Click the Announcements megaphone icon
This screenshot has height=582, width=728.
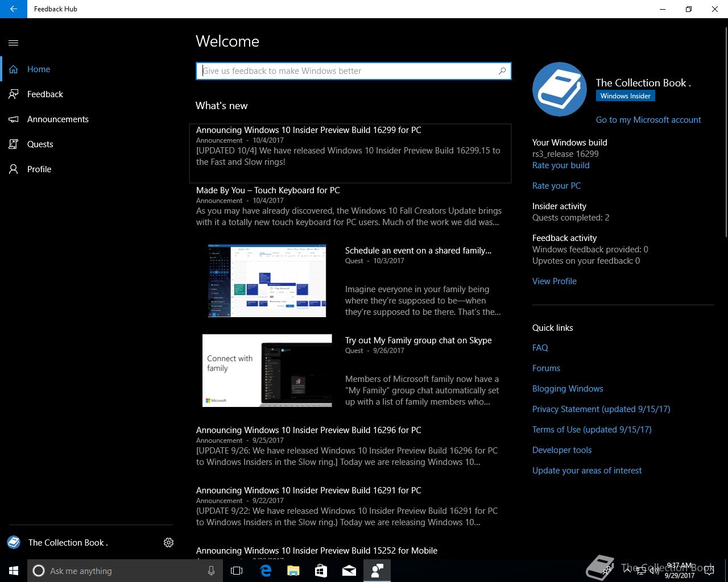pos(14,119)
